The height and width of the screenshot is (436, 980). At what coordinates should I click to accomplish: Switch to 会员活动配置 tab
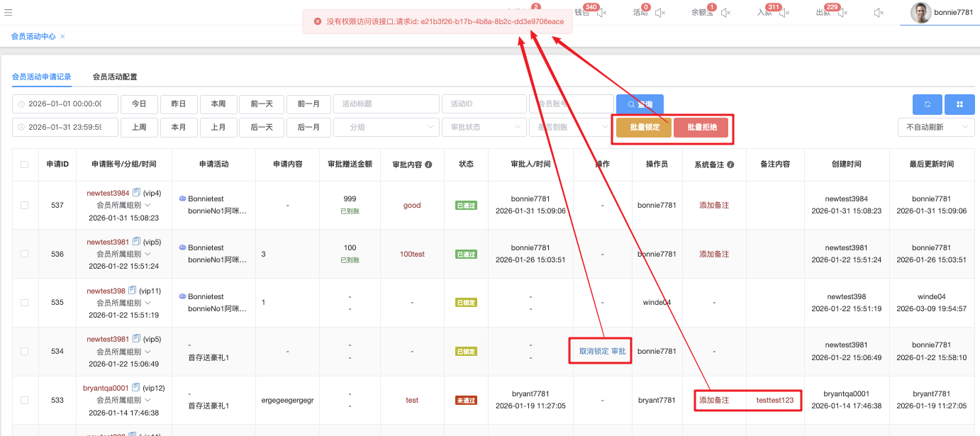[x=115, y=77]
